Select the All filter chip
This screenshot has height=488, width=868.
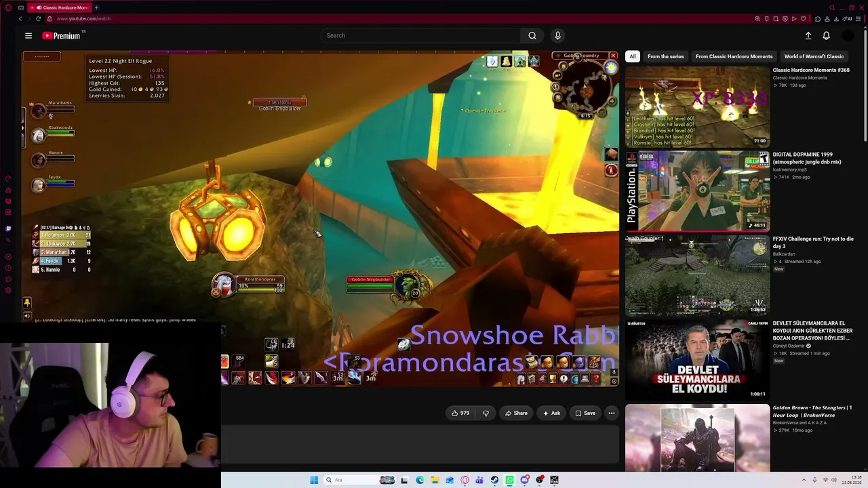pos(633,56)
